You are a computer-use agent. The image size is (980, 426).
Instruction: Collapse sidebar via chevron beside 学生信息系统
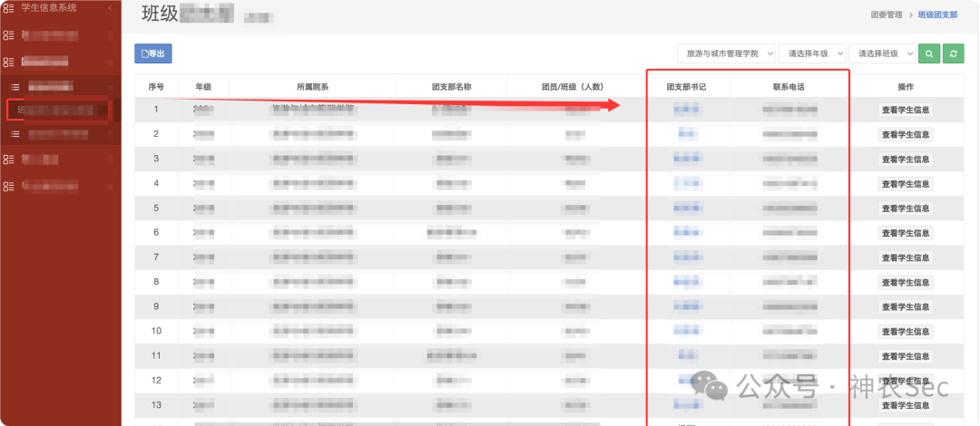(110, 8)
